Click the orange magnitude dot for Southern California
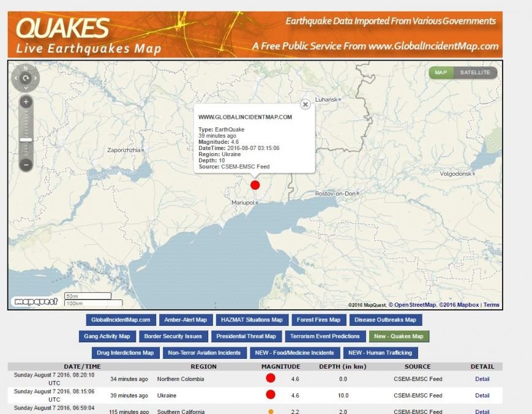 click(271, 412)
